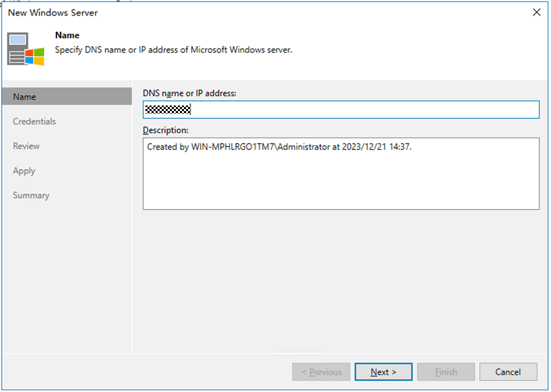Click the 'Created by WIN-MPHLRGO1TM7' description text
The width and height of the screenshot is (551, 392).
pos(279,147)
